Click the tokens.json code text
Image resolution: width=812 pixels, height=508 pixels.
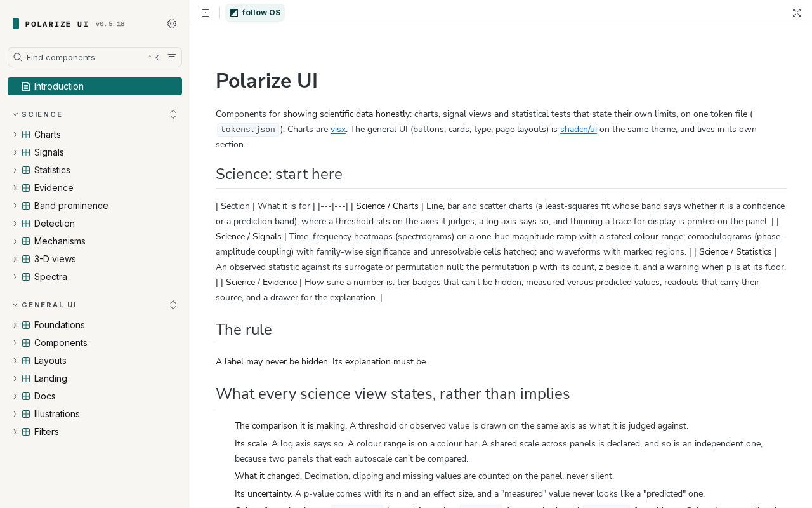click(x=248, y=130)
